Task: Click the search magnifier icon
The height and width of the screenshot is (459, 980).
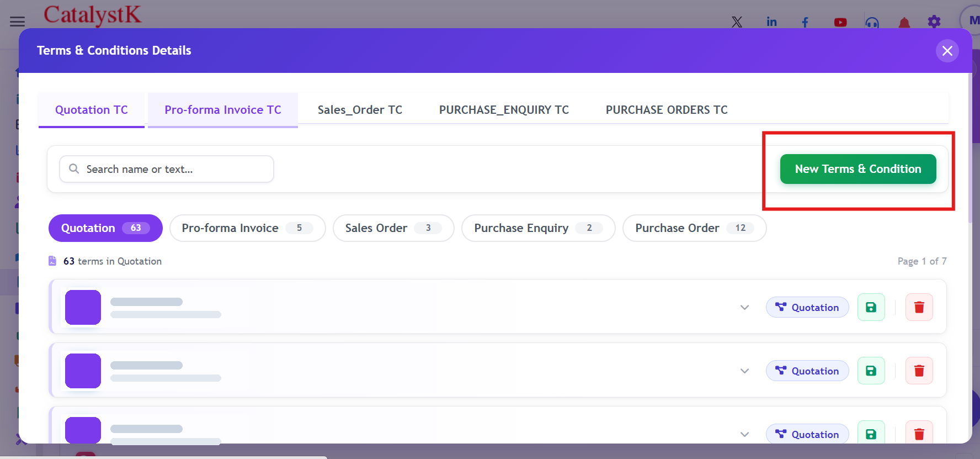Action: 74,168
